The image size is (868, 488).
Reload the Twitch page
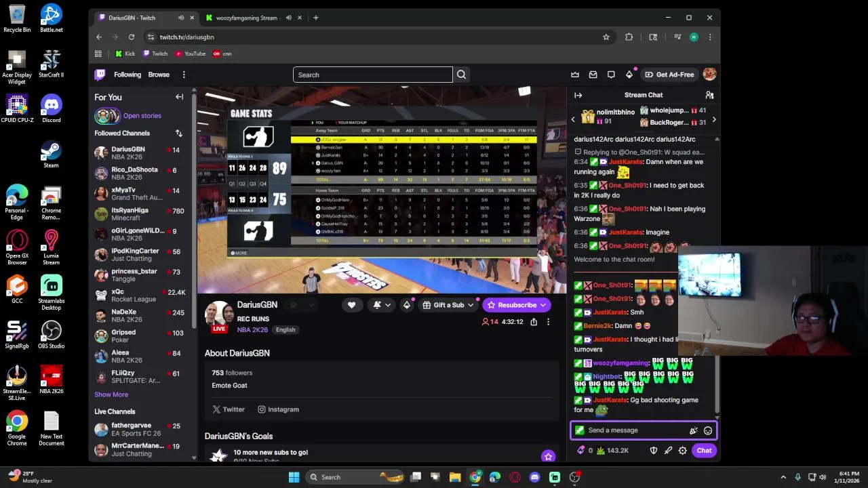tap(132, 37)
